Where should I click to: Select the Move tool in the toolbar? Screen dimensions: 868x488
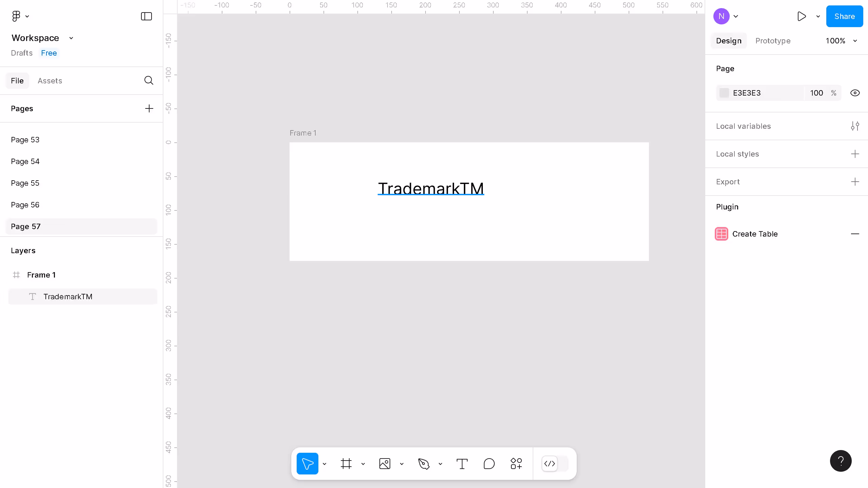coord(307,463)
